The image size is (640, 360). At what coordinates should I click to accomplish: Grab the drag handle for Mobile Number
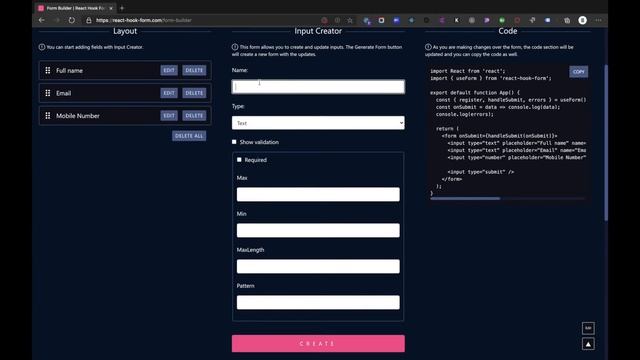pos(48,116)
